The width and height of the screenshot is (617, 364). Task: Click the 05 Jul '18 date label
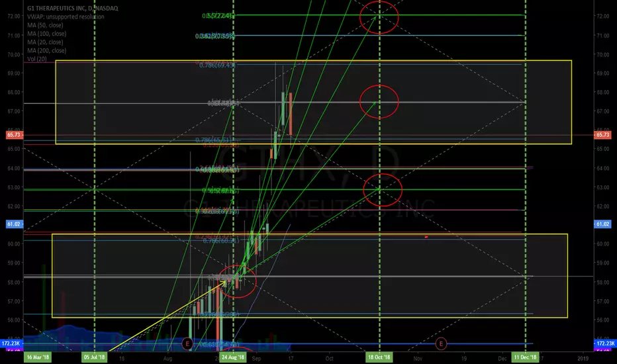coord(95,357)
